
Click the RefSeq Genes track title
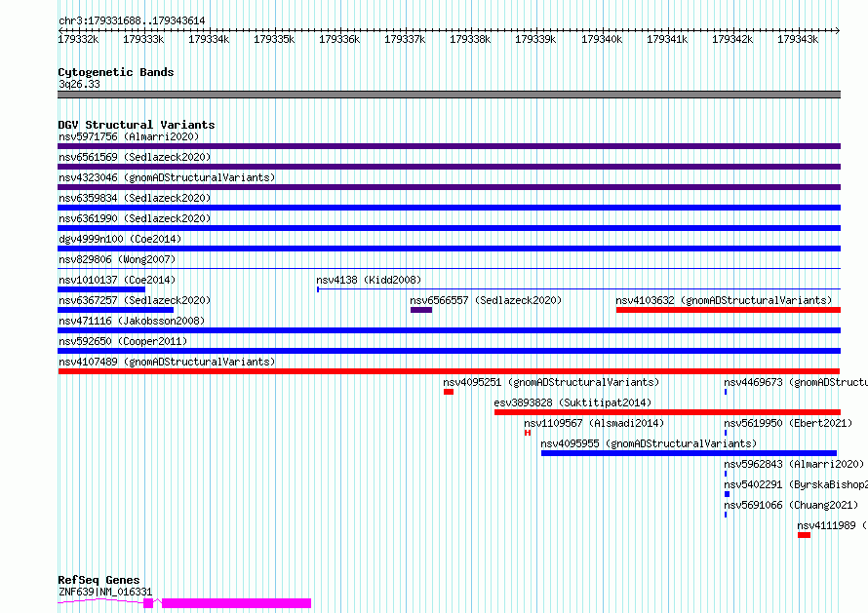point(99,580)
